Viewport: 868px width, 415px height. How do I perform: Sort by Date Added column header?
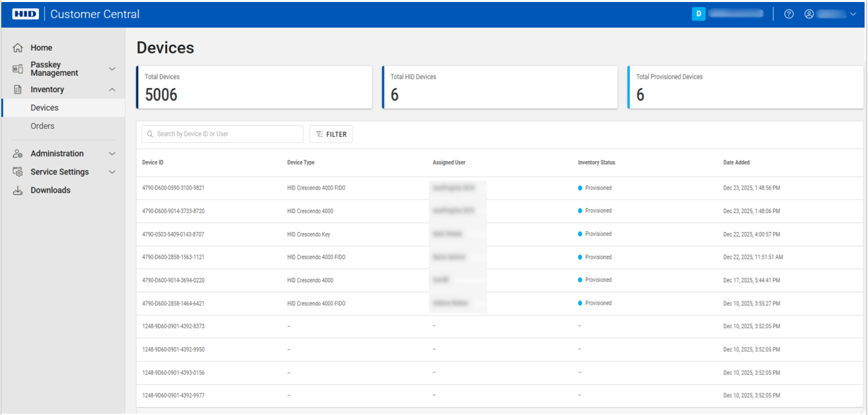[736, 162]
